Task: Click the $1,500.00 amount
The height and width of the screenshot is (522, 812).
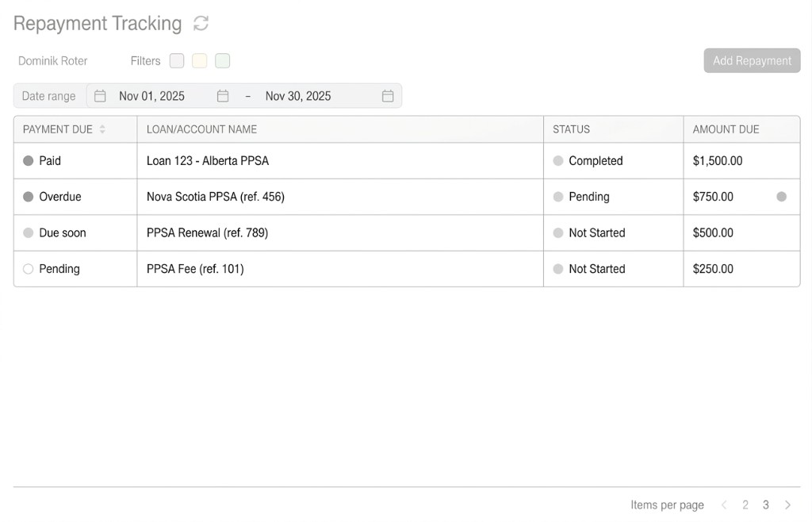Action: (x=718, y=161)
